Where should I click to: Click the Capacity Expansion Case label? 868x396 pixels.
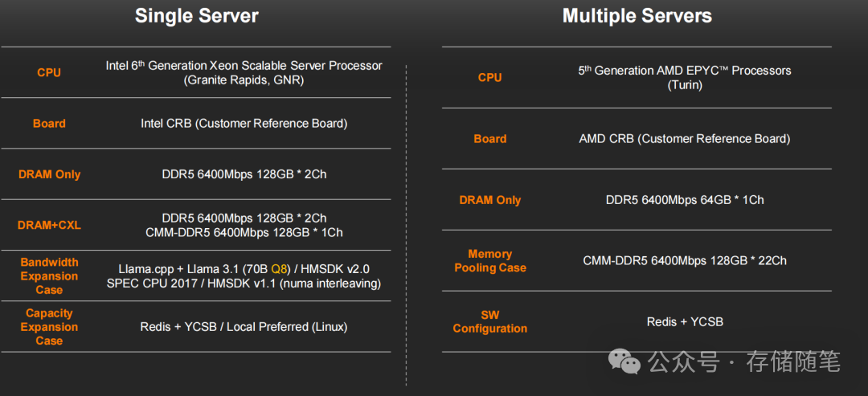click(49, 327)
